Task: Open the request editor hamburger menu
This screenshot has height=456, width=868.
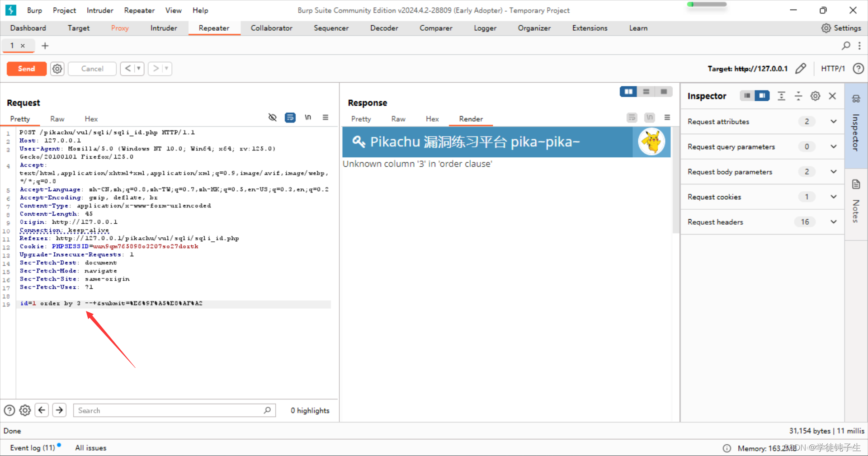Action: pos(325,118)
